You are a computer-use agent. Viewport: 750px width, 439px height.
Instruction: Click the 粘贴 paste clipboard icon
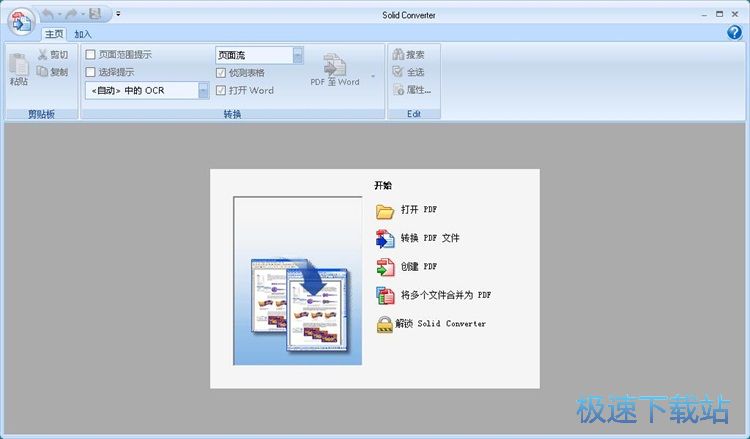19,64
